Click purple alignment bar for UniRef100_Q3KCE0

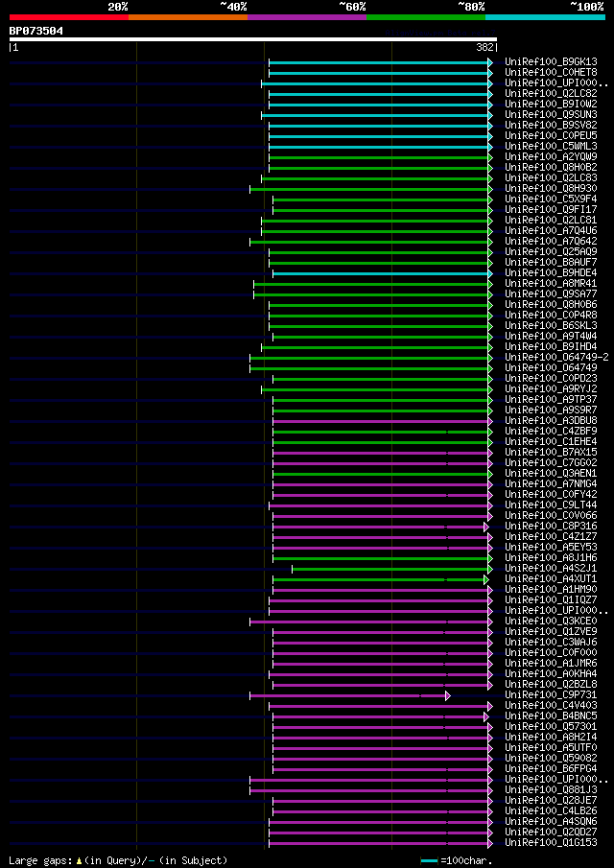click(x=368, y=622)
